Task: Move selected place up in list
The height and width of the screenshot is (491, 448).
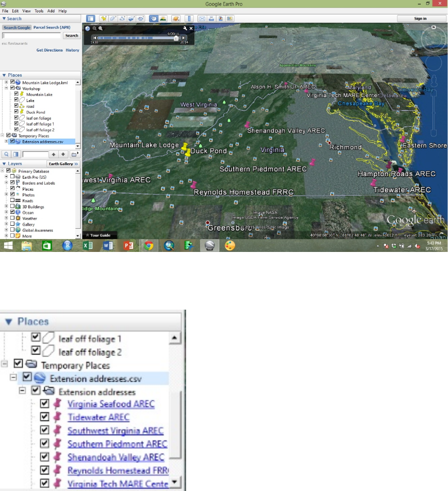Action: coord(54,154)
